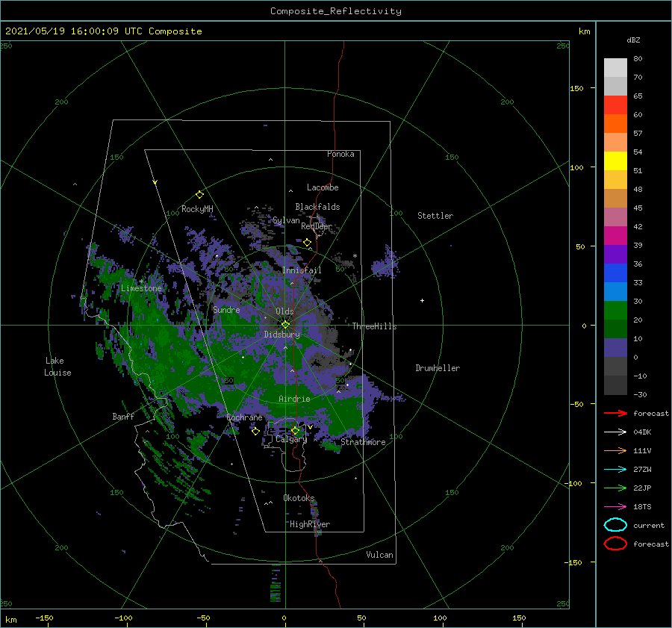Click the yellow diamond marker above Calgary
Viewport: 672px width, 628px height.
tap(295, 430)
